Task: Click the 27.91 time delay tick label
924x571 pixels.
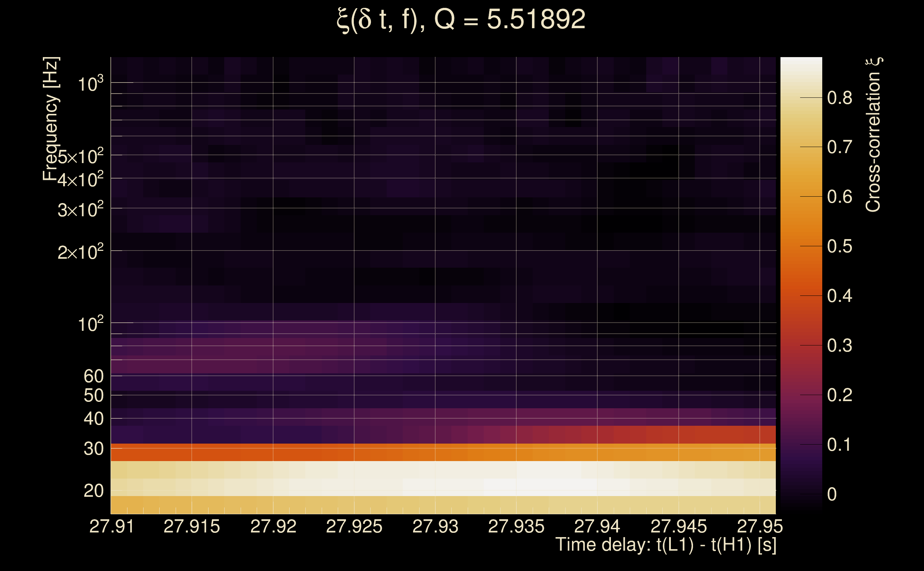Action: [x=112, y=526]
